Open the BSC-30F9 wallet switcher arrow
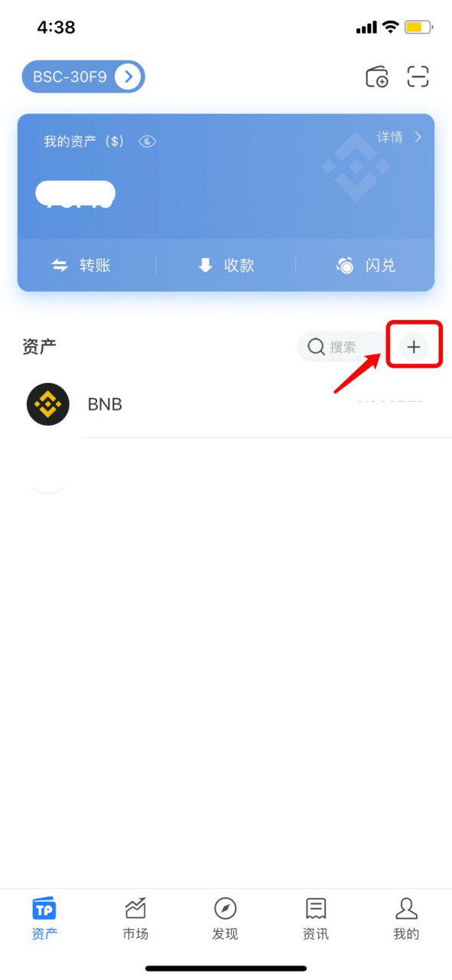Screen dimensions: 452x980 (128, 77)
